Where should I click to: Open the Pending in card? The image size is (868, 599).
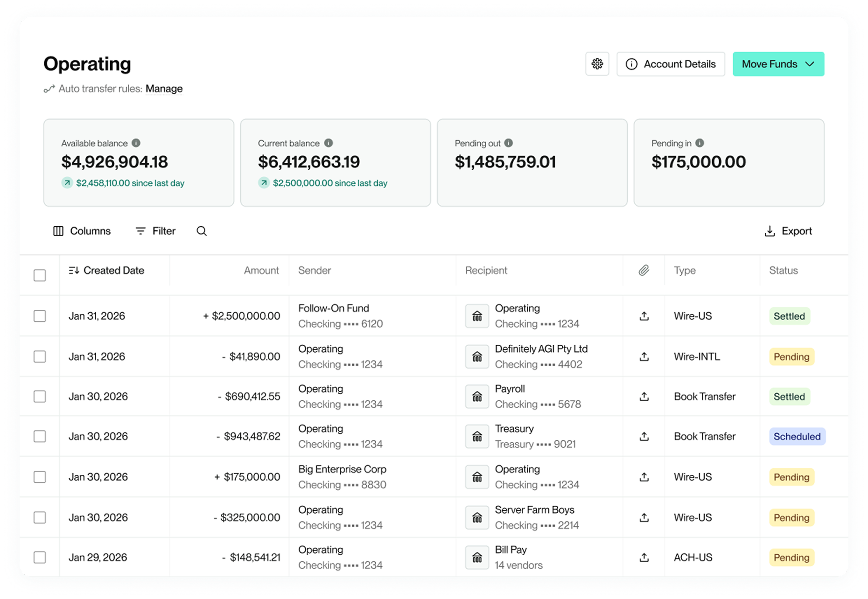pyautogui.click(x=729, y=162)
